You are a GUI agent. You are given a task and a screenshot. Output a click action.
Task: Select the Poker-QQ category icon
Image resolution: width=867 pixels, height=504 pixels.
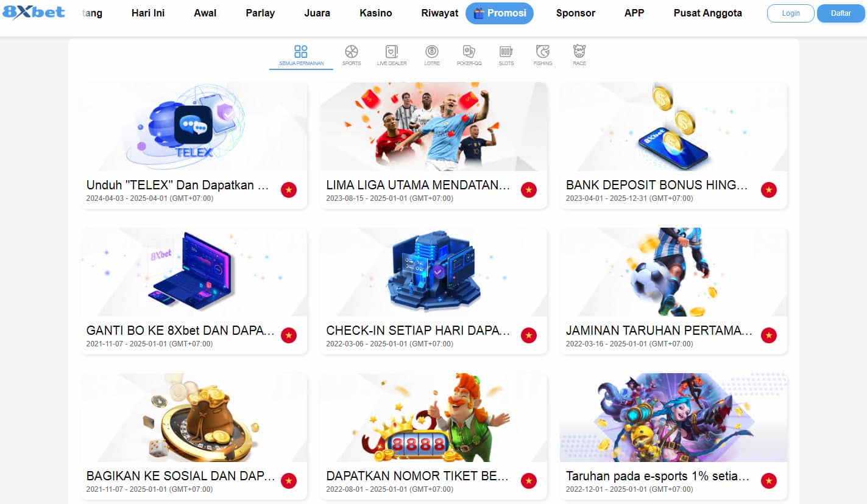(x=469, y=52)
